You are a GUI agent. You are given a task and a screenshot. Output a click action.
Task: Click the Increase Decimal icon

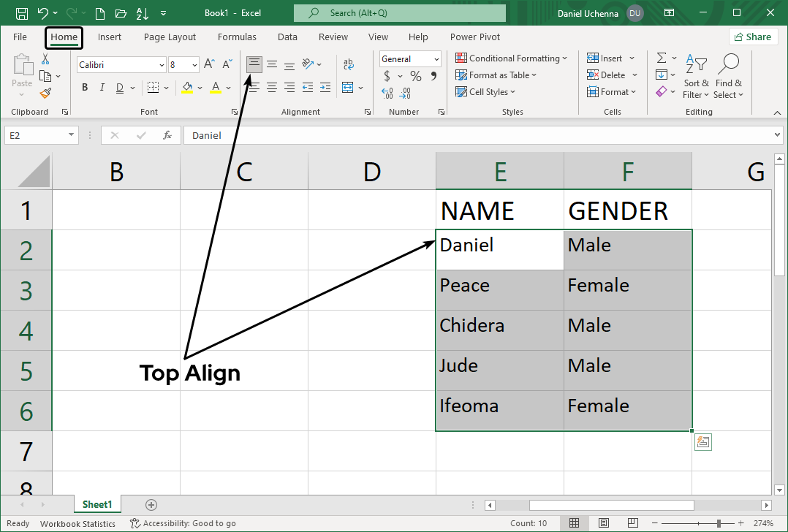pyautogui.click(x=386, y=94)
